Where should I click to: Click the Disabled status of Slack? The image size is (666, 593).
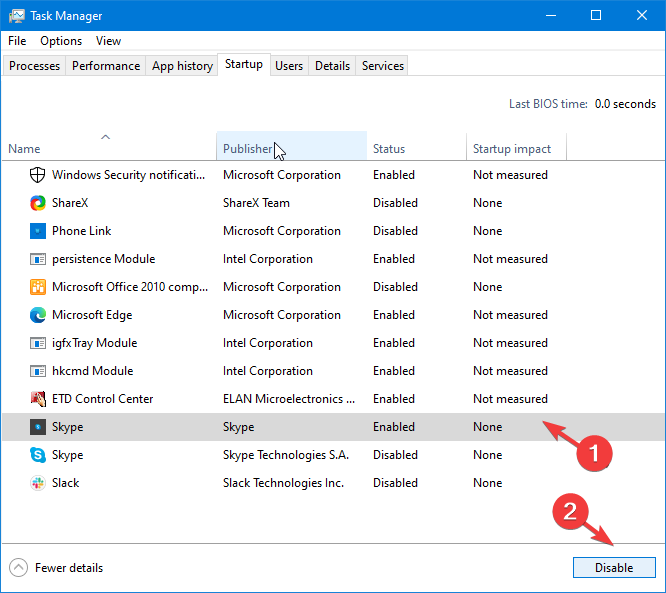tap(395, 483)
